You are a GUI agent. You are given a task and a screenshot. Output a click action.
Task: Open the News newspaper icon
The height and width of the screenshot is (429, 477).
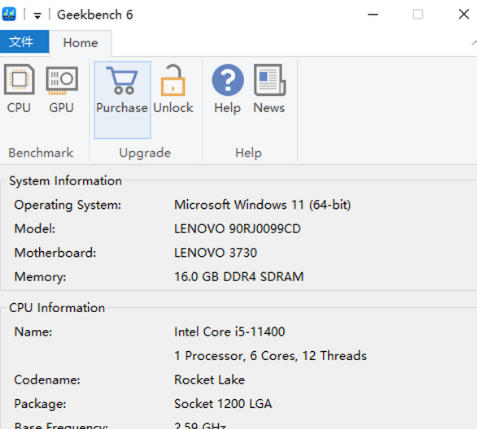pyautogui.click(x=270, y=80)
